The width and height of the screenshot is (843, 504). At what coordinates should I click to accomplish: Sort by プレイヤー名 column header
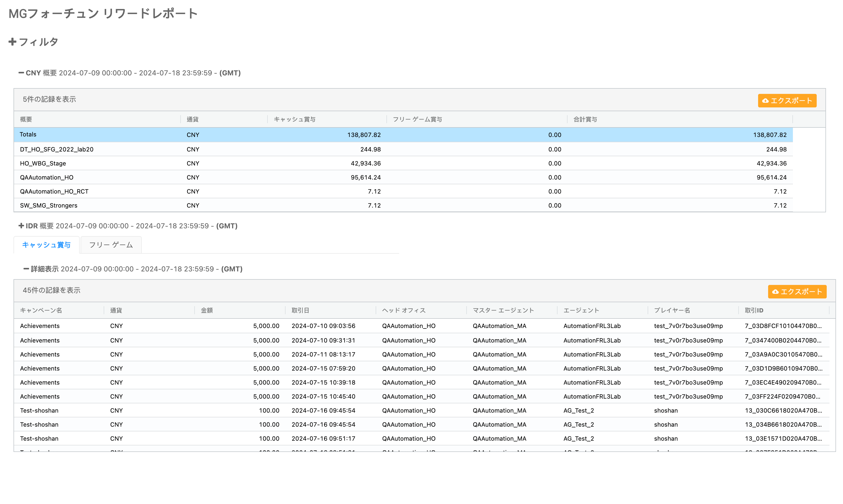tap(672, 310)
